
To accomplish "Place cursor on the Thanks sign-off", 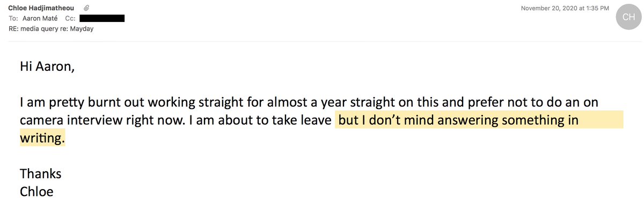I will pyautogui.click(x=40, y=174).
